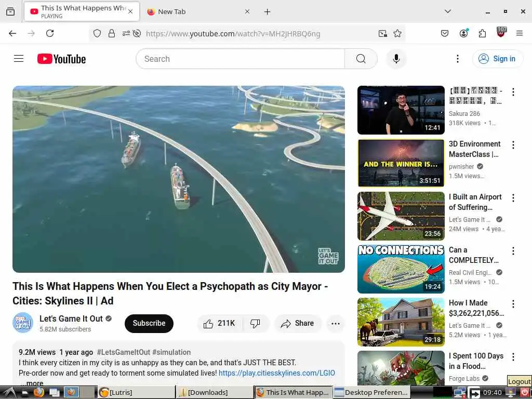Expand description with ...more
This screenshot has width=532, height=399.
(x=32, y=383)
